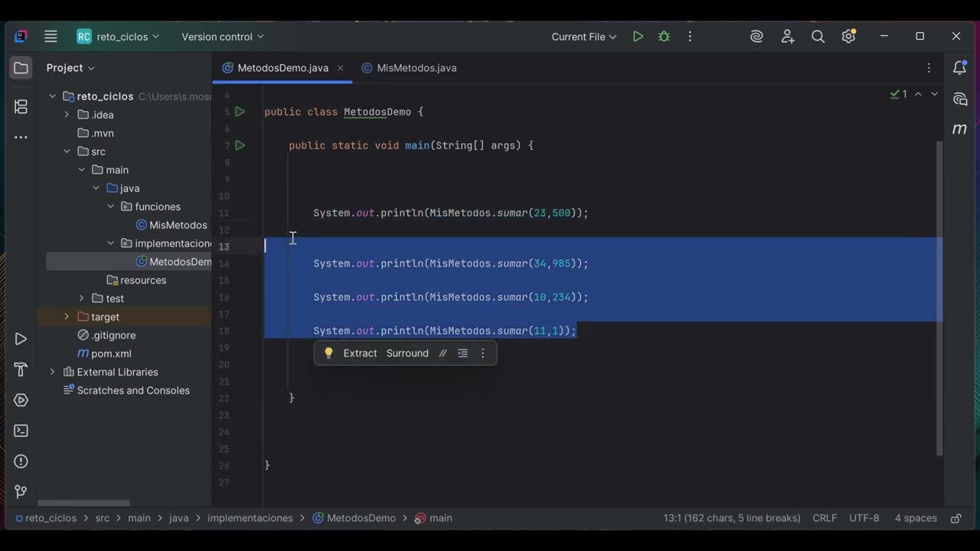
Task: Open Search Everywhere magnifier
Action: click(x=818, y=37)
